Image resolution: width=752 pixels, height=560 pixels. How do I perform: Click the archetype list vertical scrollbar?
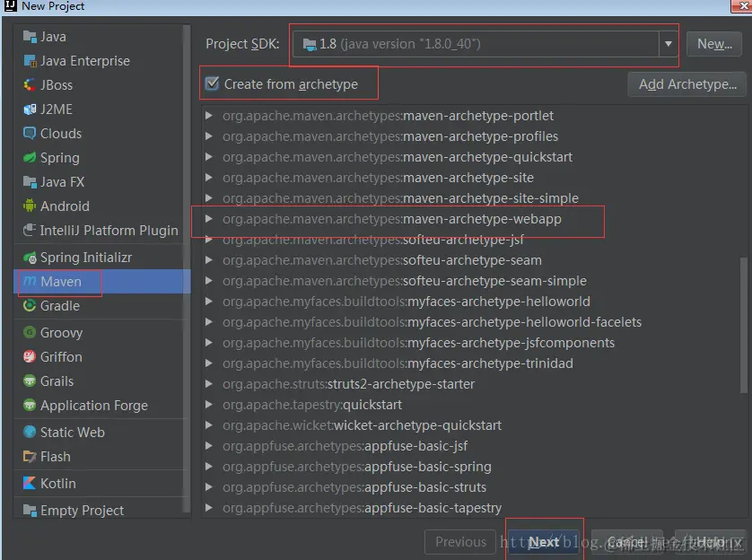[x=744, y=325]
